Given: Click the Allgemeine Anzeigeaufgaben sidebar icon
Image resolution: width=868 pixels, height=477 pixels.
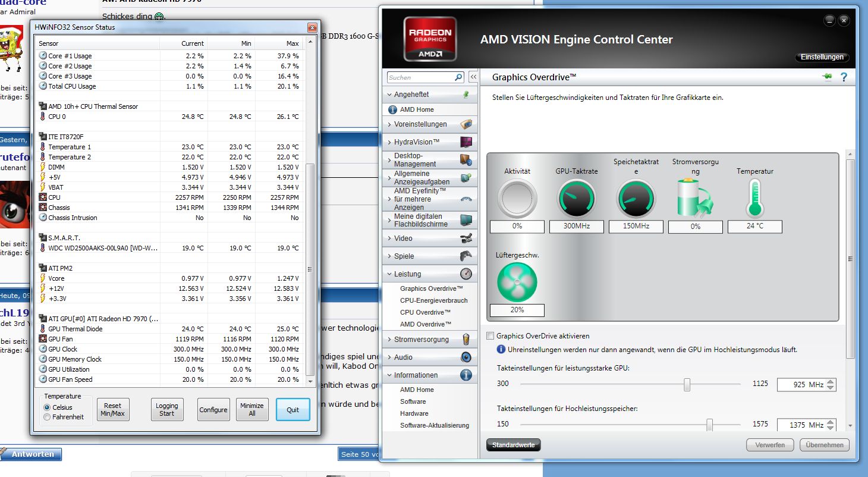Looking at the screenshot, I should coord(466,178).
